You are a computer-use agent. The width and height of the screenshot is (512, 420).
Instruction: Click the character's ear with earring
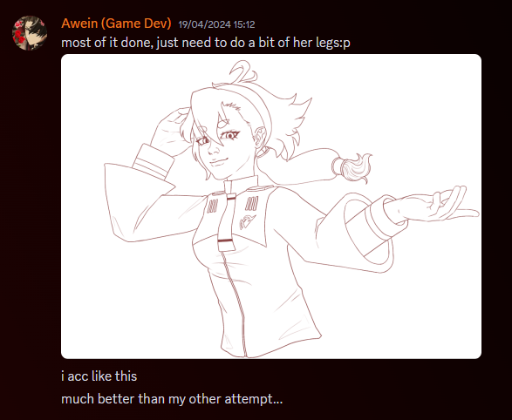tap(261, 141)
